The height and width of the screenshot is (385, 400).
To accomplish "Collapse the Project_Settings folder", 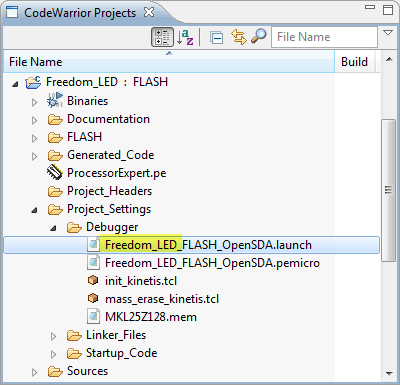I will click(34, 210).
